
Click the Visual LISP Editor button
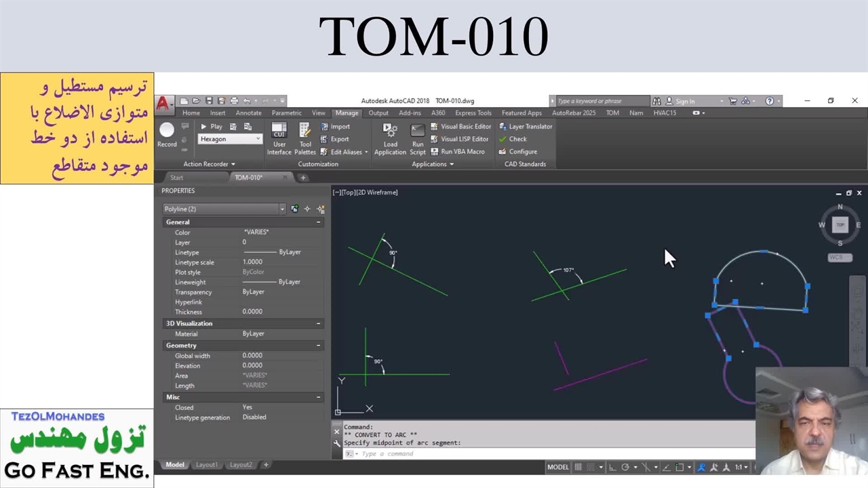coord(460,139)
